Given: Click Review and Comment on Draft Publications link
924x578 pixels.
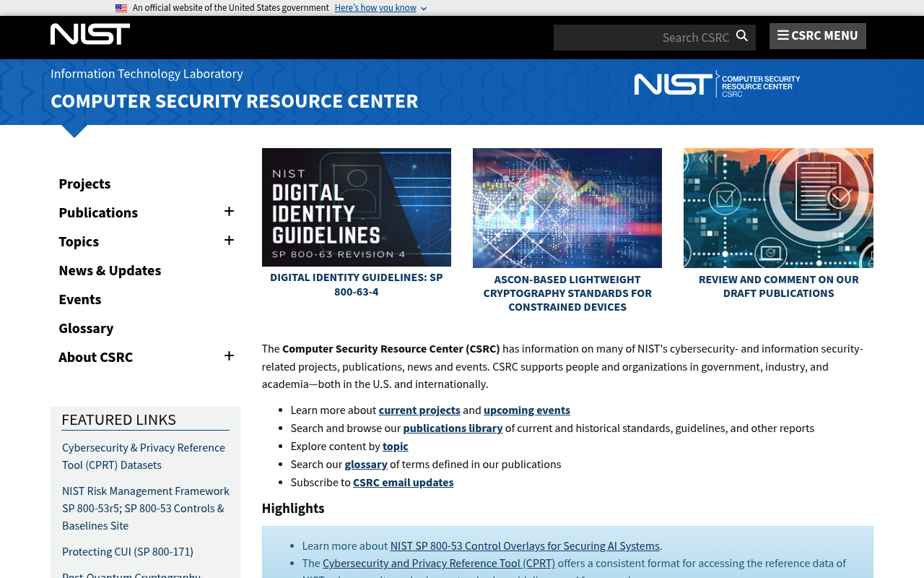Looking at the screenshot, I should coord(779,286).
